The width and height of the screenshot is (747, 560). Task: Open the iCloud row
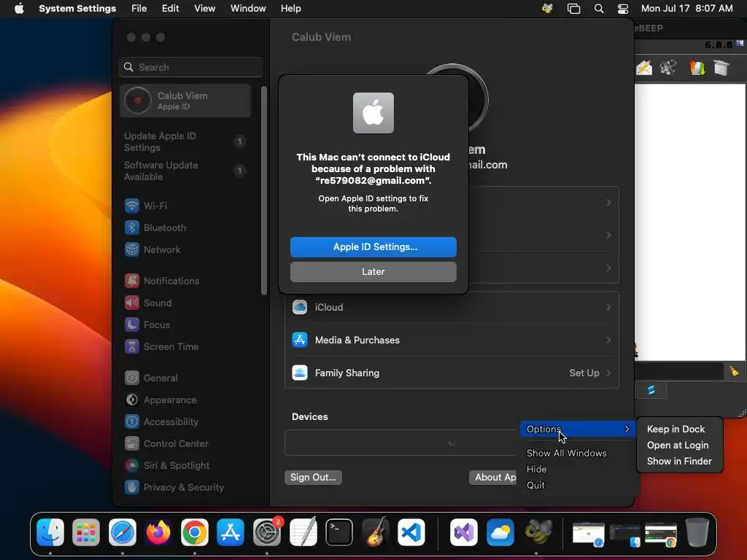(x=452, y=308)
